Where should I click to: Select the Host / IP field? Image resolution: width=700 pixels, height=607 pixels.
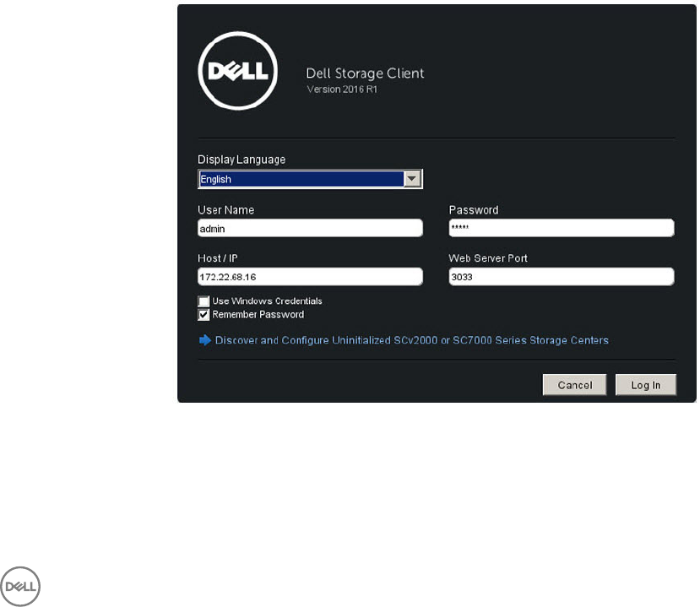click(x=310, y=277)
